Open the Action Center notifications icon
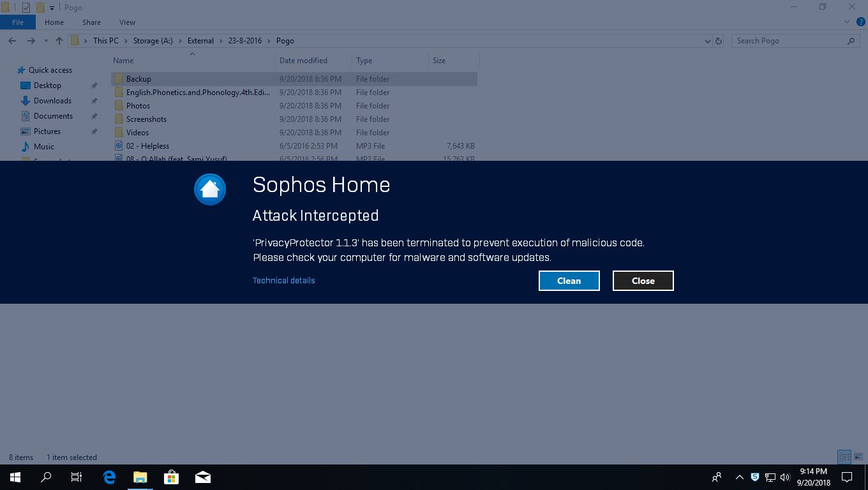The width and height of the screenshot is (868, 490). point(847,477)
